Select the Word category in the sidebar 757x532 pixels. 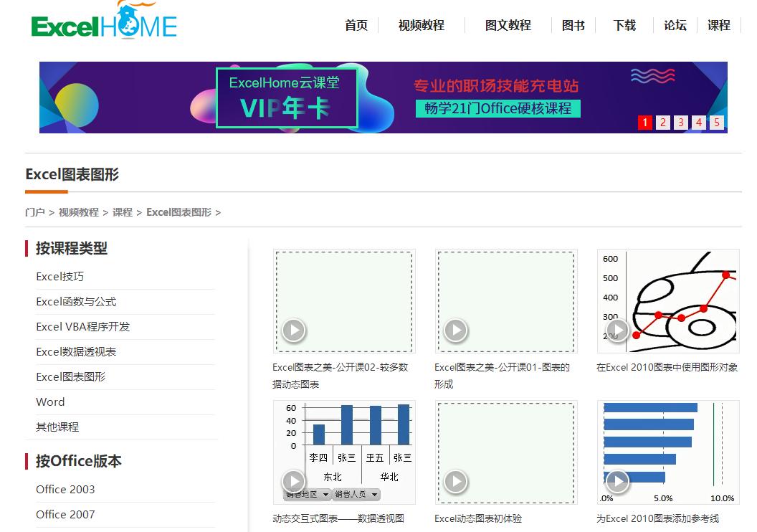[x=50, y=402]
